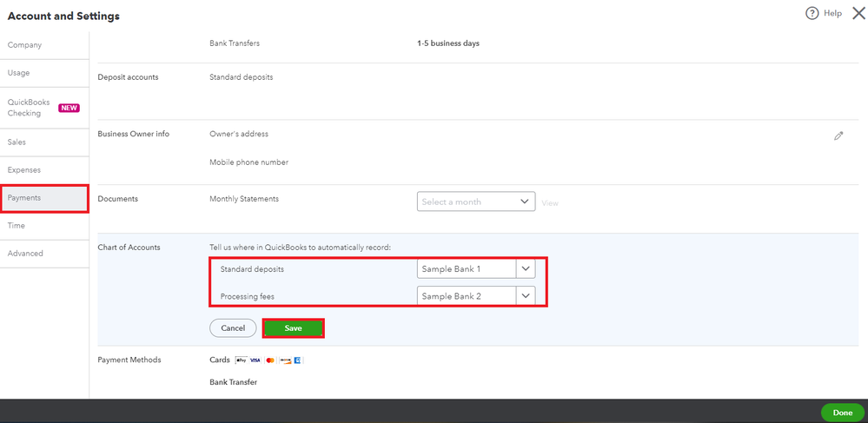Expand the Processing fees account arrow
868x423 pixels.
tap(526, 296)
